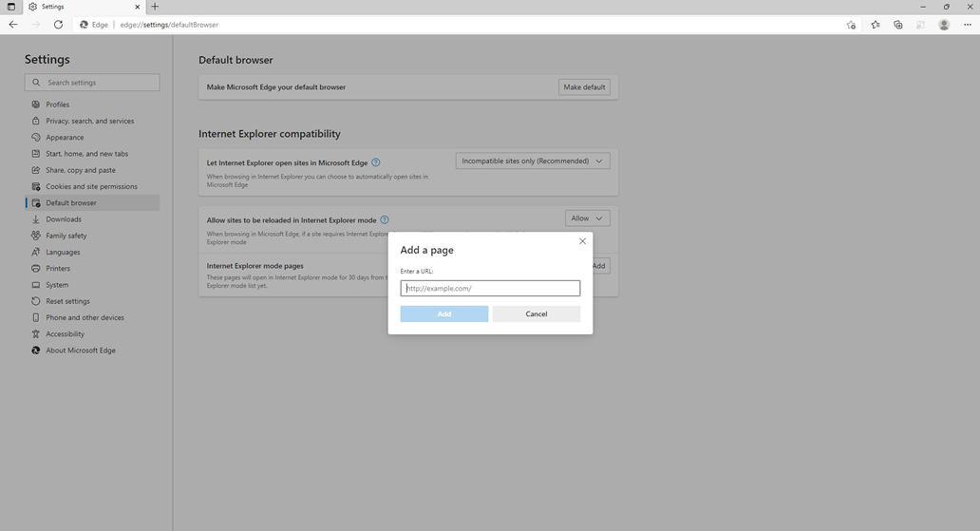The image size is (980, 531).
Task: Open Share, copy and paste settings
Action: pos(92,170)
